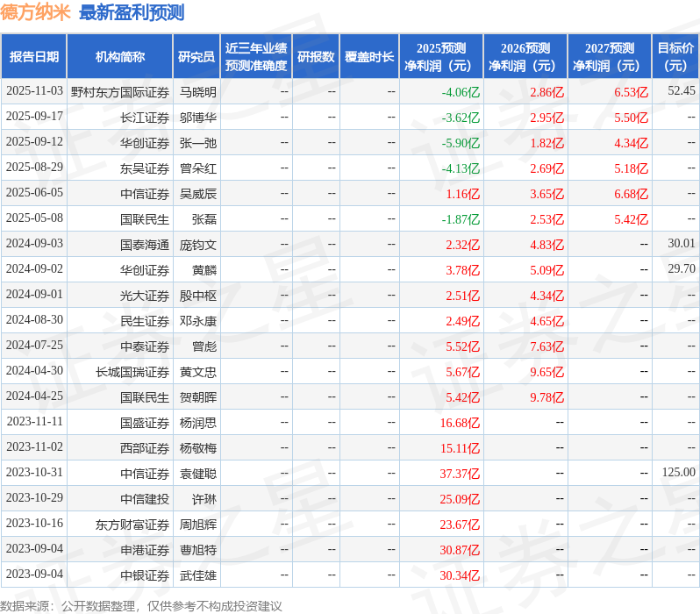Click the 报告日期 column header

[x=34, y=57]
